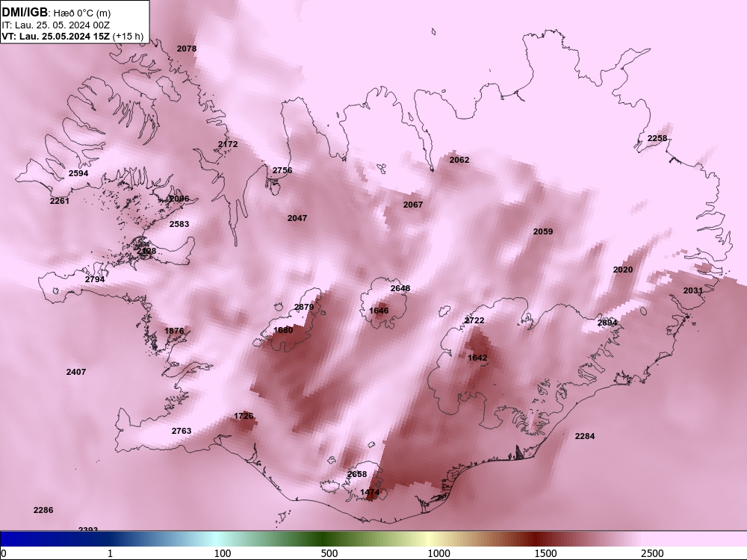Pick the 2284 label off the southeast coast
Viewport: 747px width, 560px height.
[x=585, y=436]
